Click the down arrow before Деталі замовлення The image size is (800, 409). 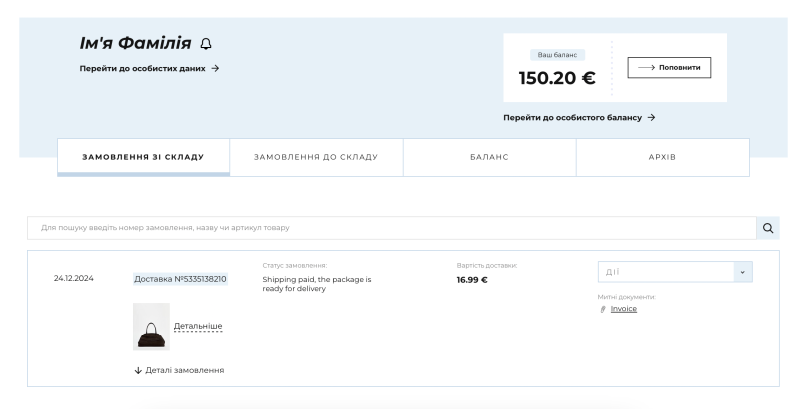coord(137,370)
